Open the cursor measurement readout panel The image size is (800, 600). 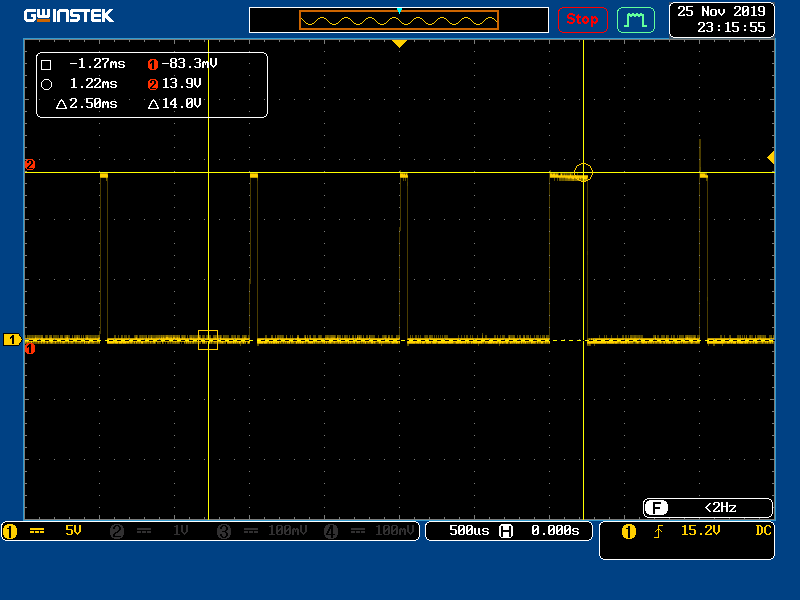[152, 84]
